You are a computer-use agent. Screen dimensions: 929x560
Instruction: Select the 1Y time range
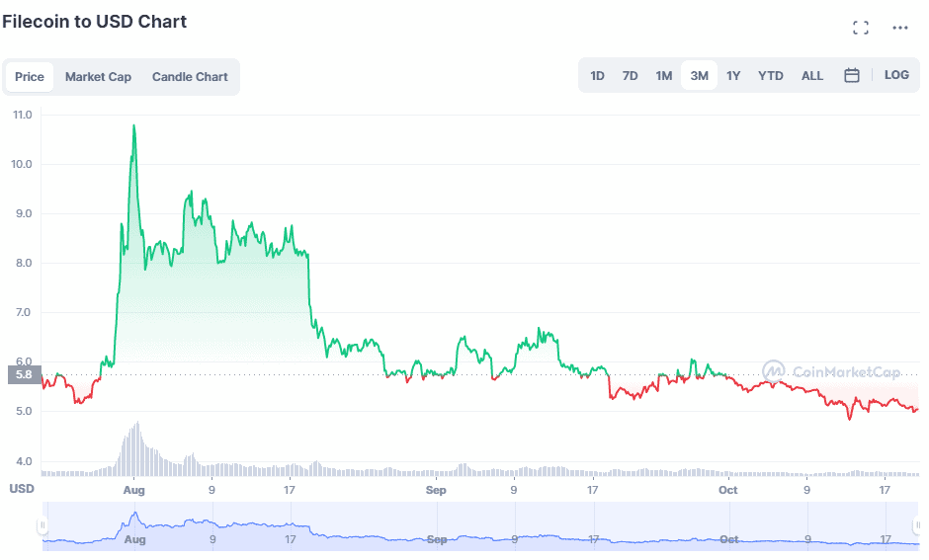(x=733, y=76)
